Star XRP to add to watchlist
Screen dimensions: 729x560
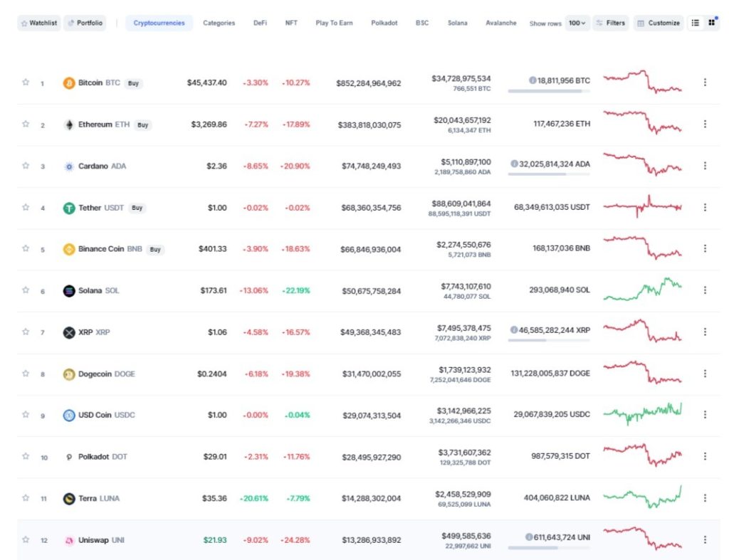(x=26, y=332)
